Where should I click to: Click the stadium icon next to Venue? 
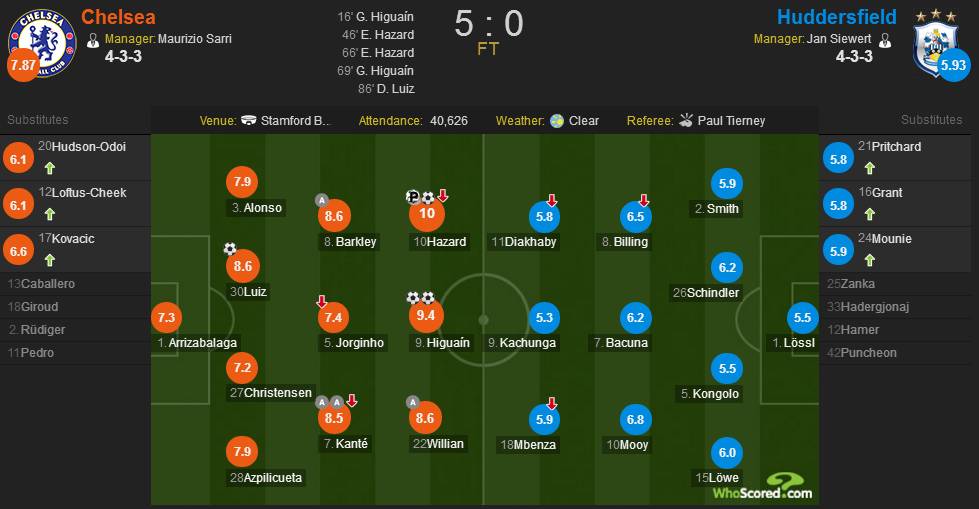point(248,121)
